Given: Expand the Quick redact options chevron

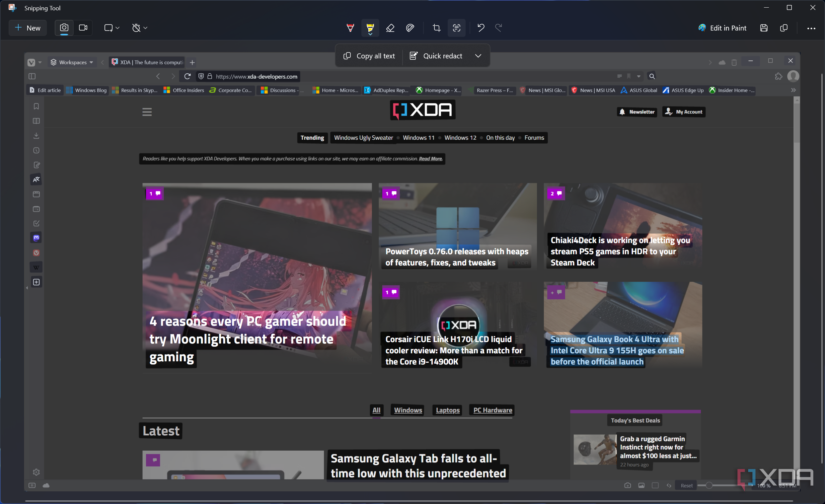Looking at the screenshot, I should (478, 56).
